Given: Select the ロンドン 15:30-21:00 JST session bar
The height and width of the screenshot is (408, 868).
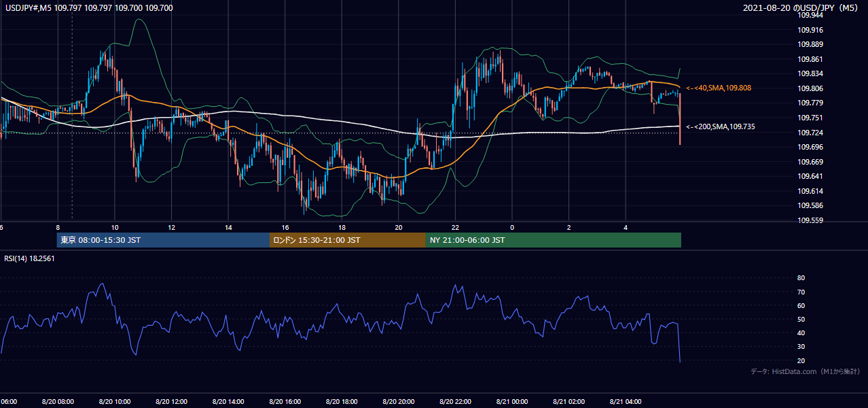Looking at the screenshot, I should [x=348, y=240].
